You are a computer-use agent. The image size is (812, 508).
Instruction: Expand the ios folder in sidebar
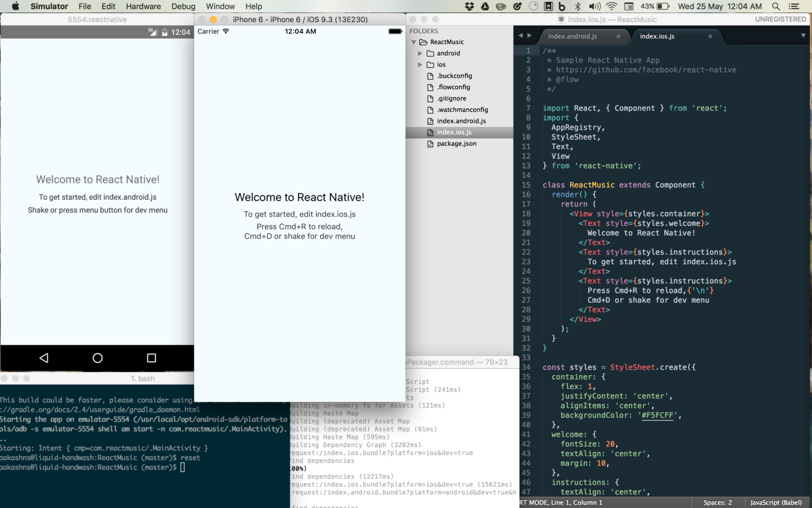pyautogui.click(x=420, y=65)
